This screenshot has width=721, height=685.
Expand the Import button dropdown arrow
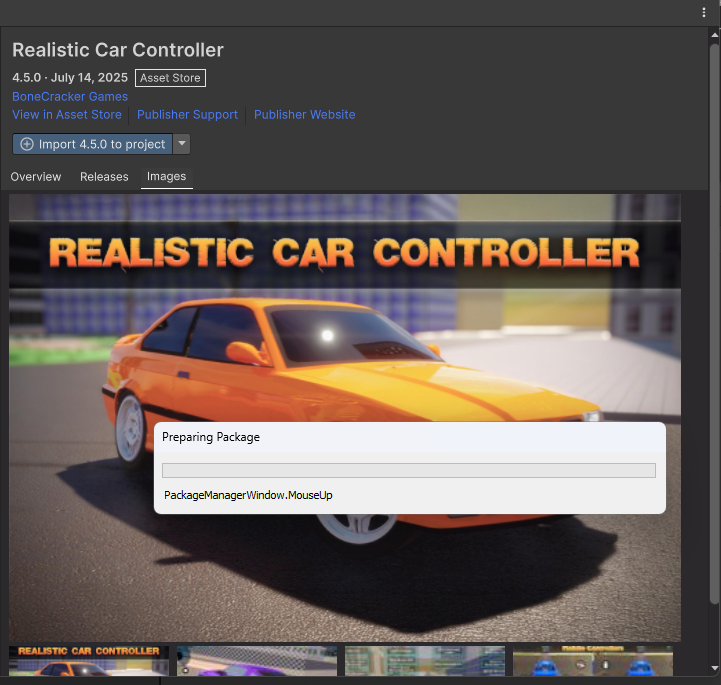181,144
